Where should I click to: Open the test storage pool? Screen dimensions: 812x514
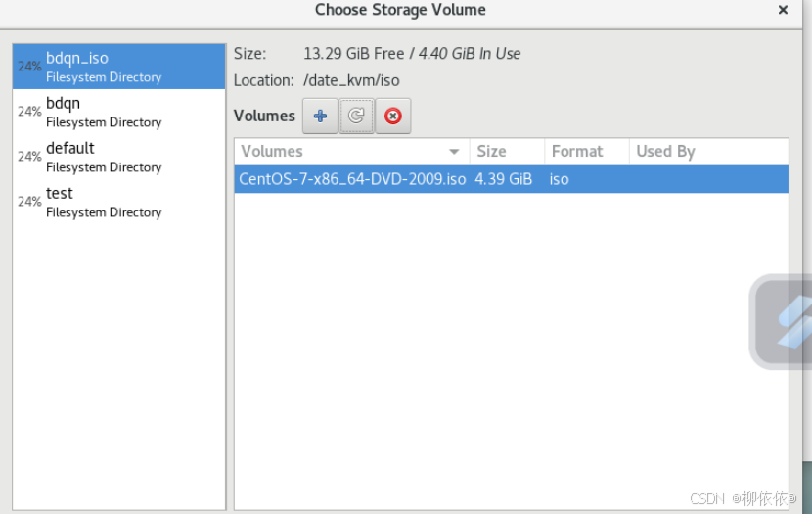tap(119, 202)
